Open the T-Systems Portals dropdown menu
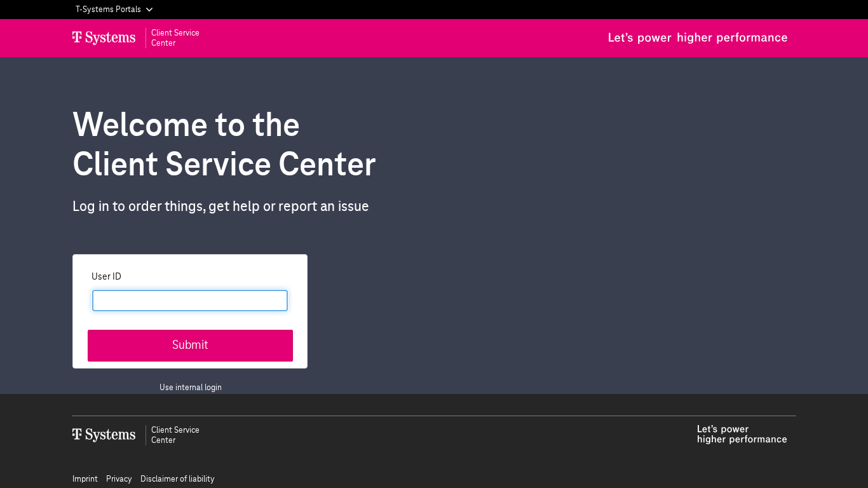Screen dimensions: 868x488 [x=109, y=10]
